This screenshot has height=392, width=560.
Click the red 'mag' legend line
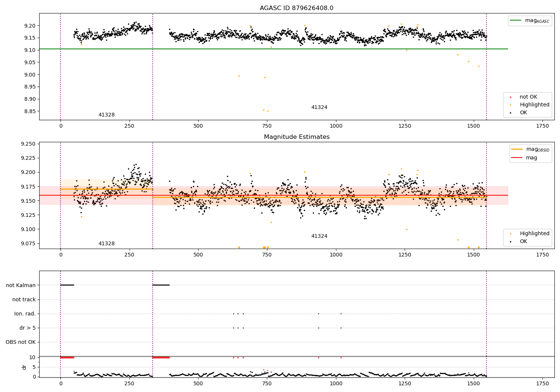[x=517, y=158]
